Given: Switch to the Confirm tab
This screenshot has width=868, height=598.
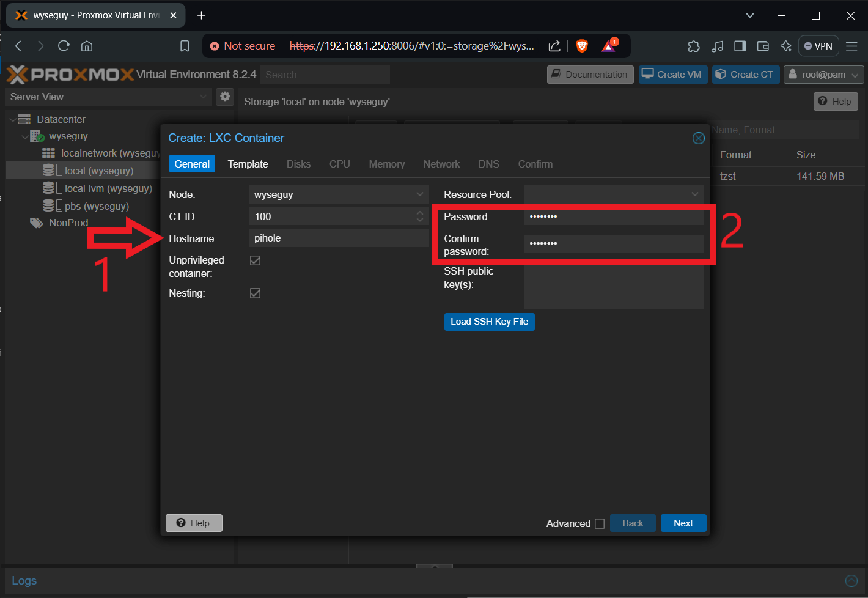Looking at the screenshot, I should point(535,164).
